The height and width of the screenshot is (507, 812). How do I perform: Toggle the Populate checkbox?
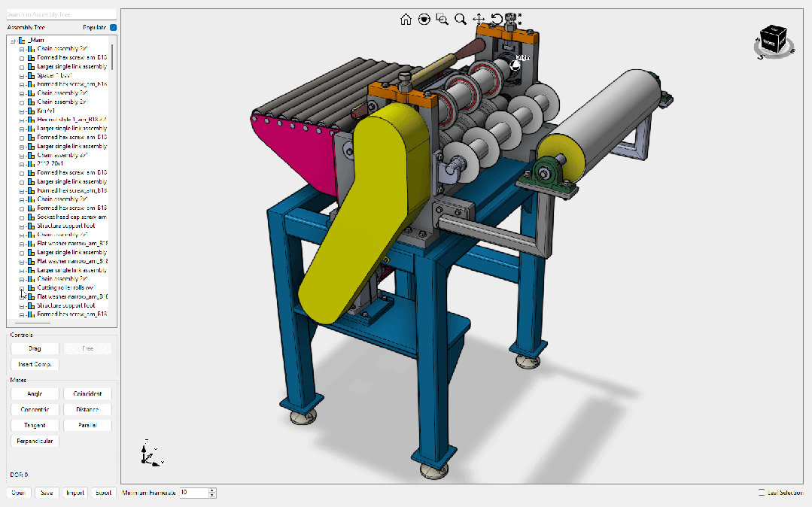click(114, 27)
